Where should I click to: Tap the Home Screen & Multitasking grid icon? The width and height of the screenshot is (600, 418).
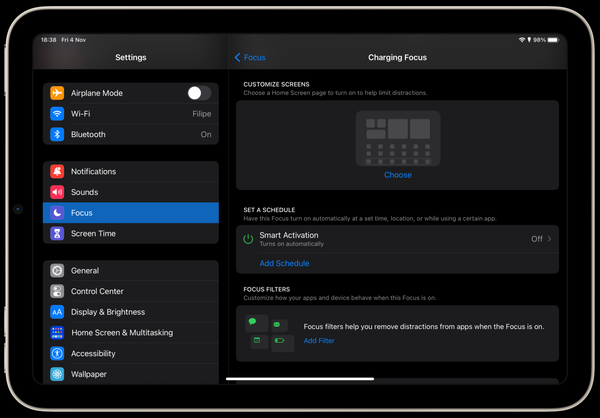[57, 333]
